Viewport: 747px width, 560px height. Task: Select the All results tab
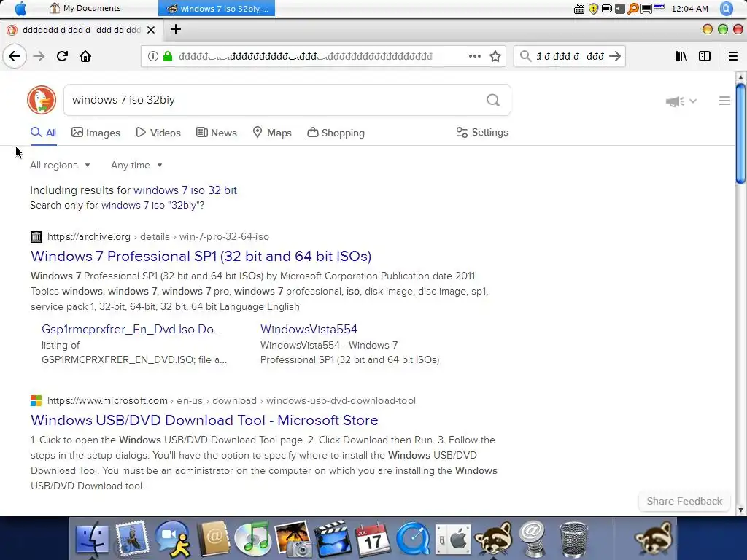point(43,133)
